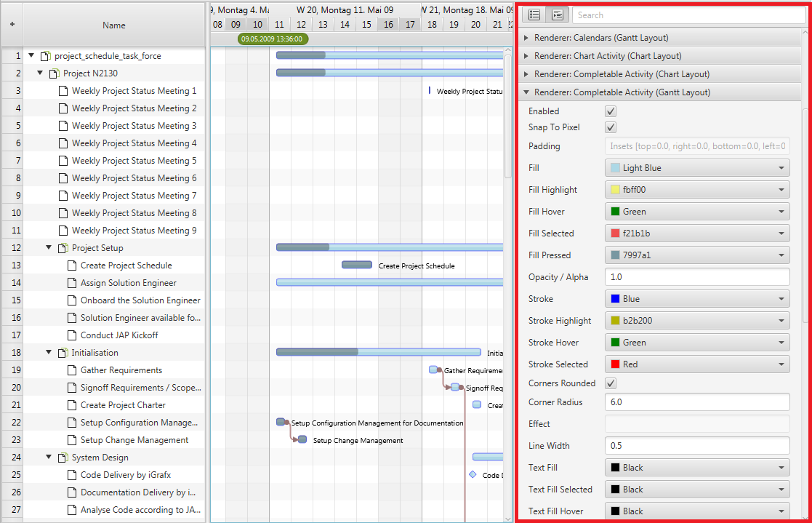Click the Initialisation summary bar in chart

click(379, 353)
